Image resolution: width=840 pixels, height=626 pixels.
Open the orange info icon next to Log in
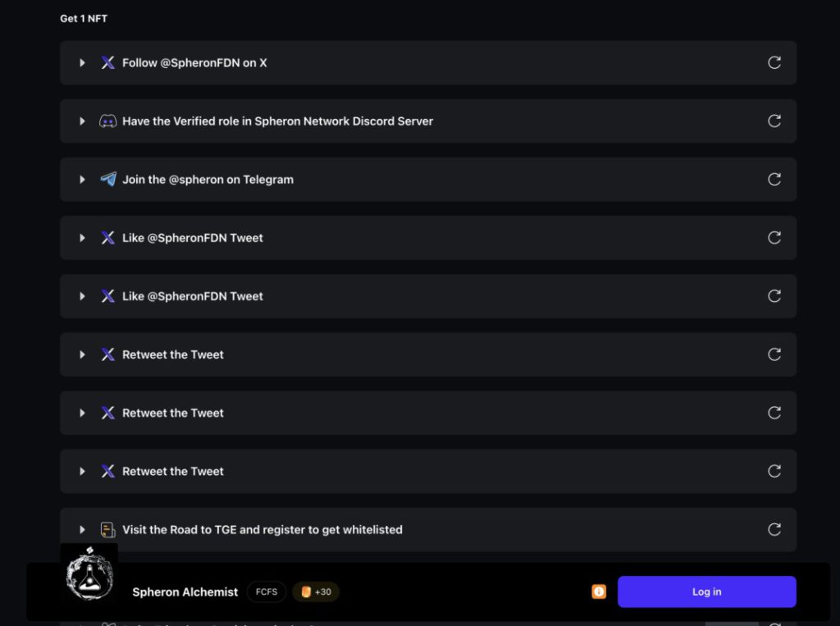tap(599, 592)
